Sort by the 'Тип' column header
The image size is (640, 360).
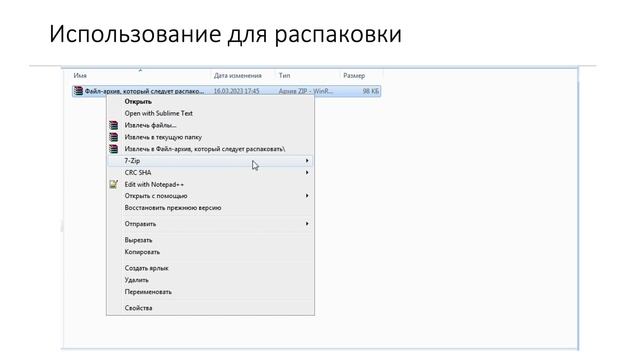point(284,76)
